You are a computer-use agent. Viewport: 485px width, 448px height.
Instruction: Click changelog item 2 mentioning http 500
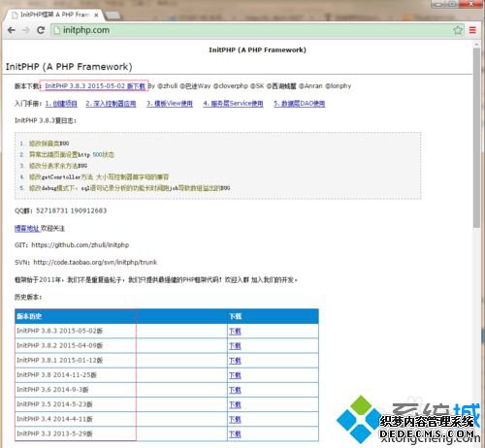[x=72, y=155]
